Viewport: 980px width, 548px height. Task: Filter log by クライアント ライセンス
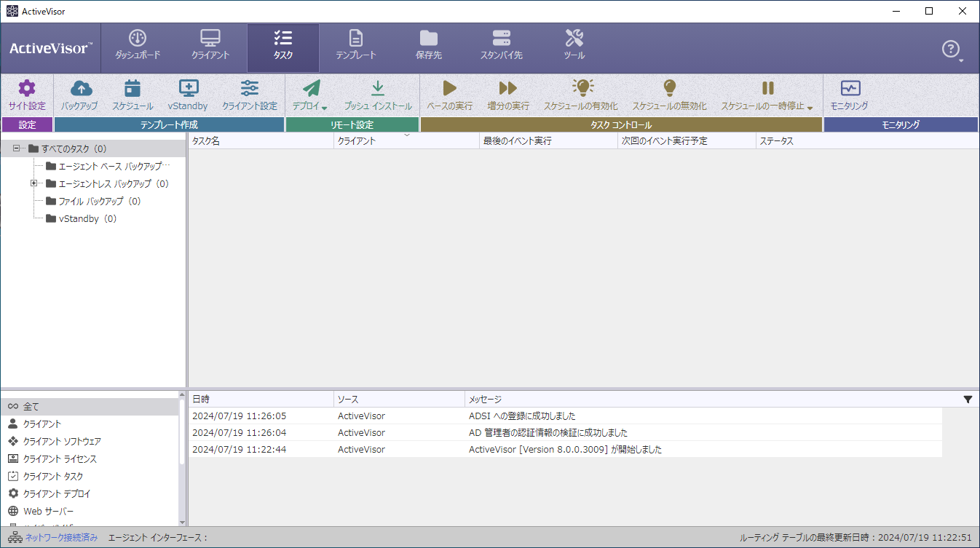click(x=89, y=458)
